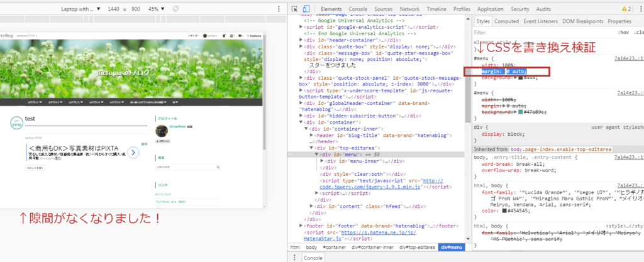
Task: Select the Styles sidebar tab
Action: click(x=483, y=21)
